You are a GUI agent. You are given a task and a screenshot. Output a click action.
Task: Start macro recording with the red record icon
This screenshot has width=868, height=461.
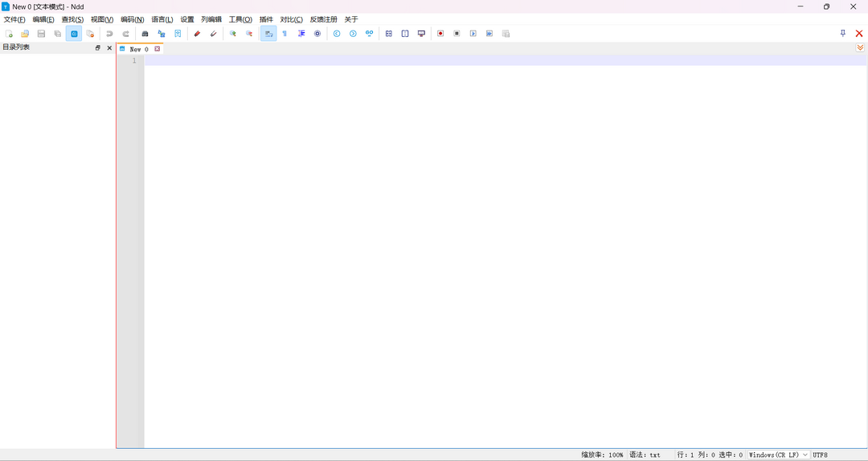(440, 34)
